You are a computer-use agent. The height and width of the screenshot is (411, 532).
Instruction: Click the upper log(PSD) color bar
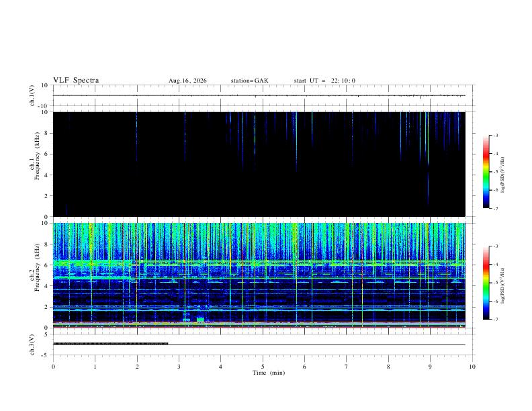click(486, 172)
